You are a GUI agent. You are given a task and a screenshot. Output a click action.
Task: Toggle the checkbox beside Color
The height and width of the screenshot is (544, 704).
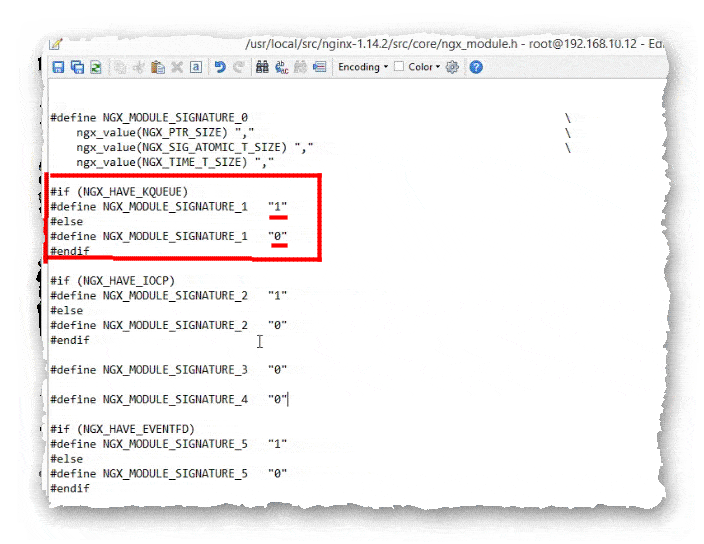click(399, 66)
